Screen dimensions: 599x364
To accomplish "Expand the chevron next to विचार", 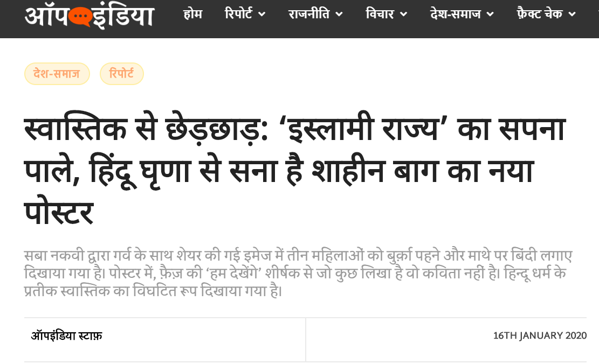I will pyautogui.click(x=403, y=15).
